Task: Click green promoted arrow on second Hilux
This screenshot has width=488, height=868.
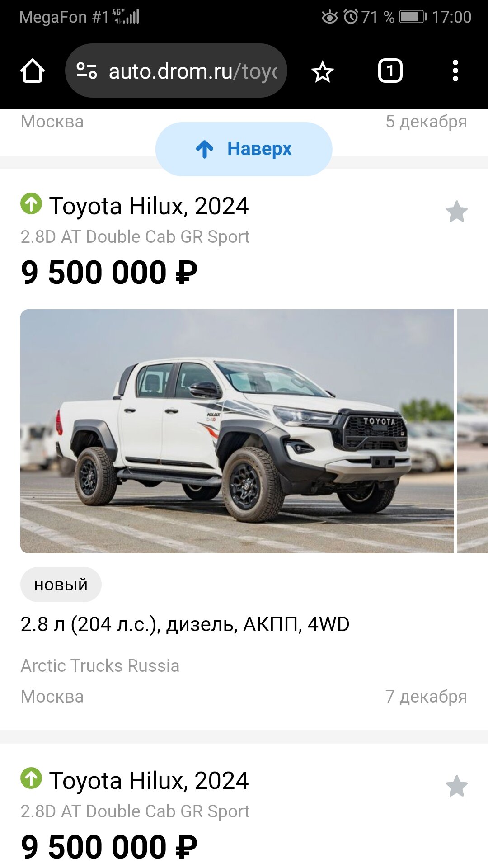Action: 31,778
